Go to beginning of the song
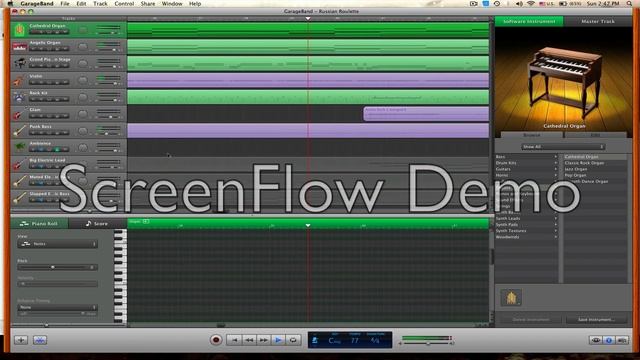 234,340
